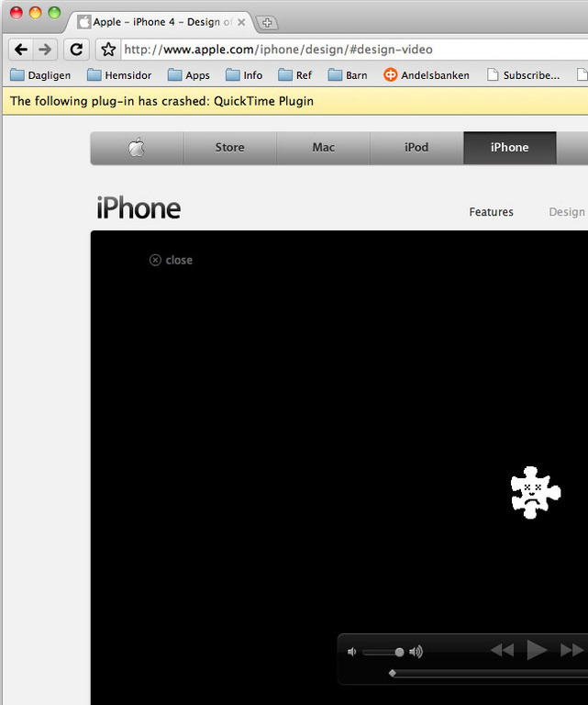588x705 pixels.
Task: Switch to the Mac navigation tab
Action: tap(323, 147)
